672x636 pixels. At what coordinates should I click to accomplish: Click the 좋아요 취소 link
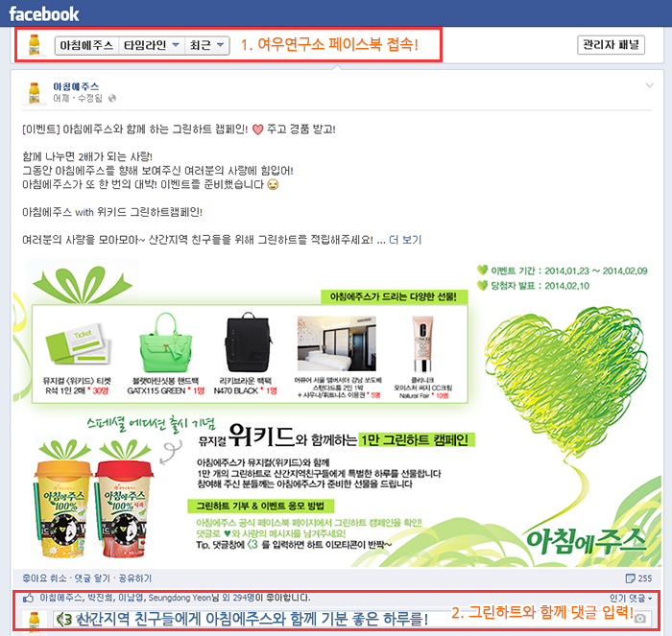[x=44, y=578]
